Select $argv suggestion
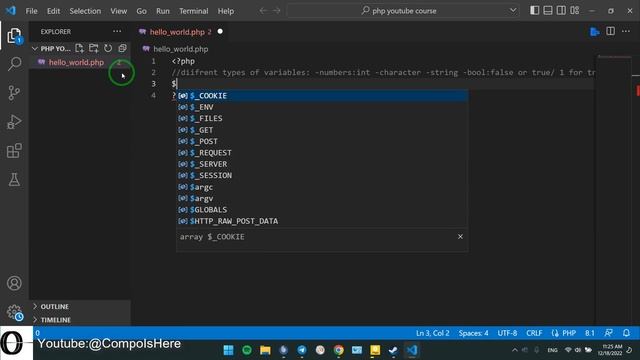Image resolution: width=640 pixels, height=360 pixels. pos(322,198)
